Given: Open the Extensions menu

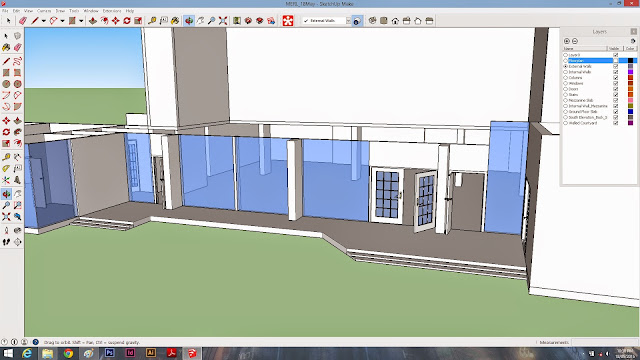Looking at the screenshot, I should tap(112, 11).
